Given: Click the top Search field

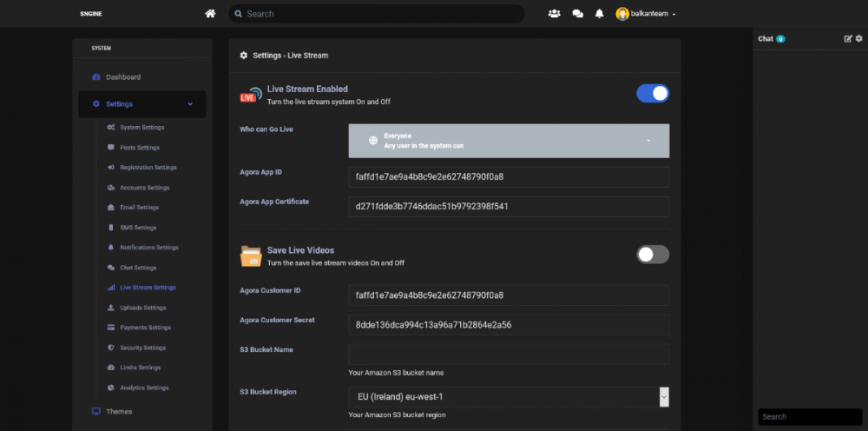Looking at the screenshot, I should pyautogui.click(x=377, y=14).
